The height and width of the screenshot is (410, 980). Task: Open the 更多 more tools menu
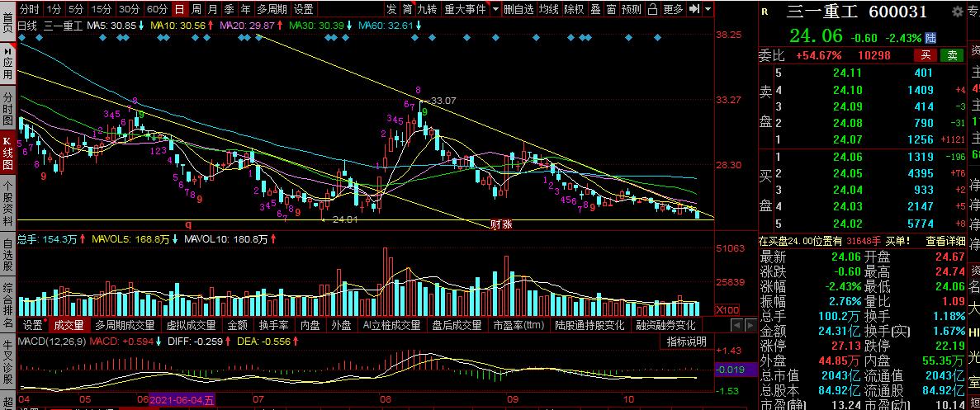(673, 9)
